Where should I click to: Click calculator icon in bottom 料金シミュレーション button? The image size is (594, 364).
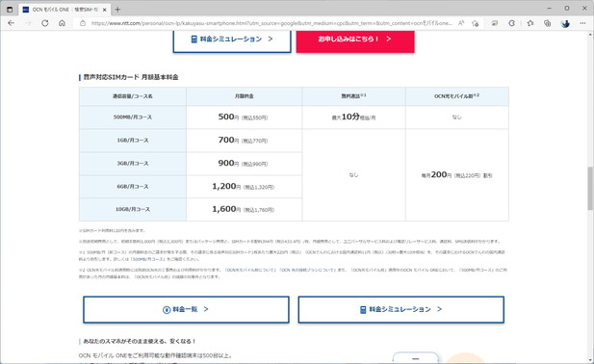point(363,310)
